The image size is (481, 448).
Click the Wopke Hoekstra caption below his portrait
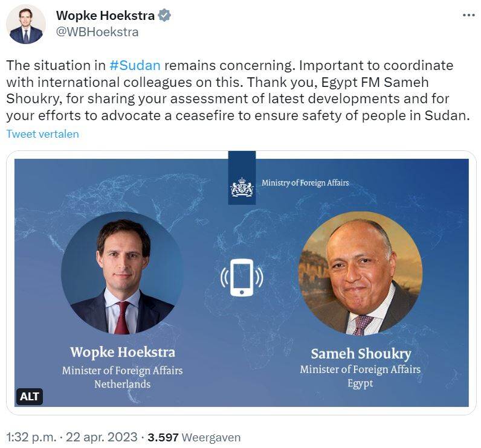[x=122, y=352]
